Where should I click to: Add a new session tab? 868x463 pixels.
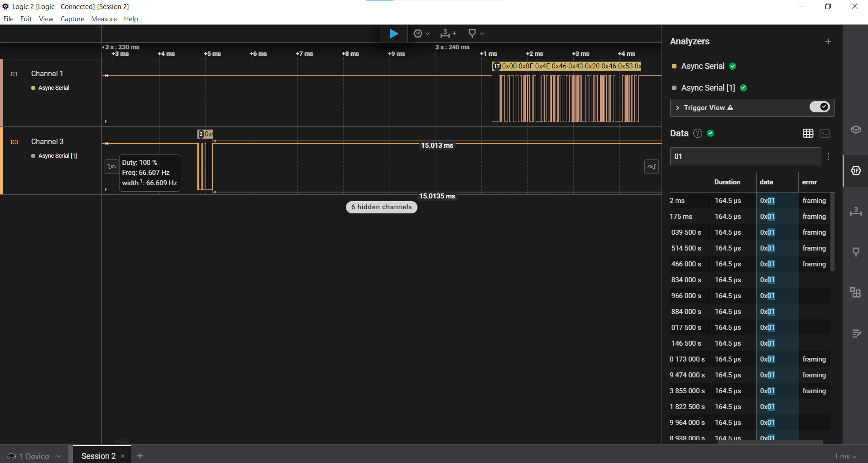[x=140, y=456]
